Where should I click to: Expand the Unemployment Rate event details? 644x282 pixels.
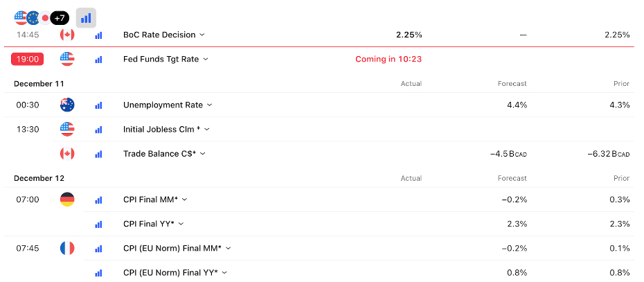point(168,105)
